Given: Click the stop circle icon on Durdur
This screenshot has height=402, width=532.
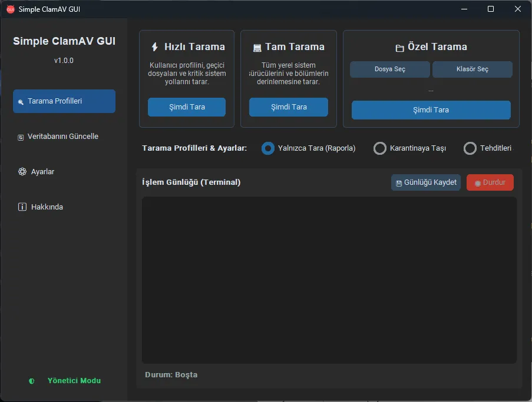Looking at the screenshot, I should (x=478, y=183).
